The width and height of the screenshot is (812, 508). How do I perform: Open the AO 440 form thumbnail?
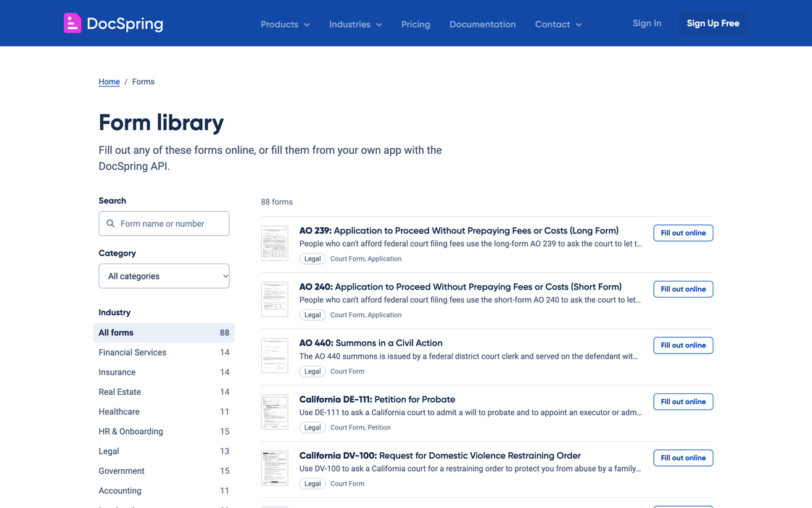tap(275, 356)
